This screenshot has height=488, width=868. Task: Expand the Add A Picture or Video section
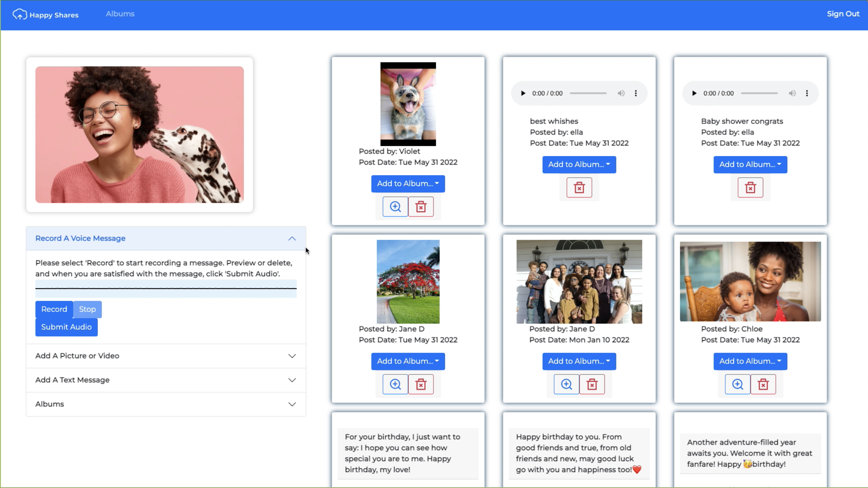pyautogui.click(x=166, y=356)
